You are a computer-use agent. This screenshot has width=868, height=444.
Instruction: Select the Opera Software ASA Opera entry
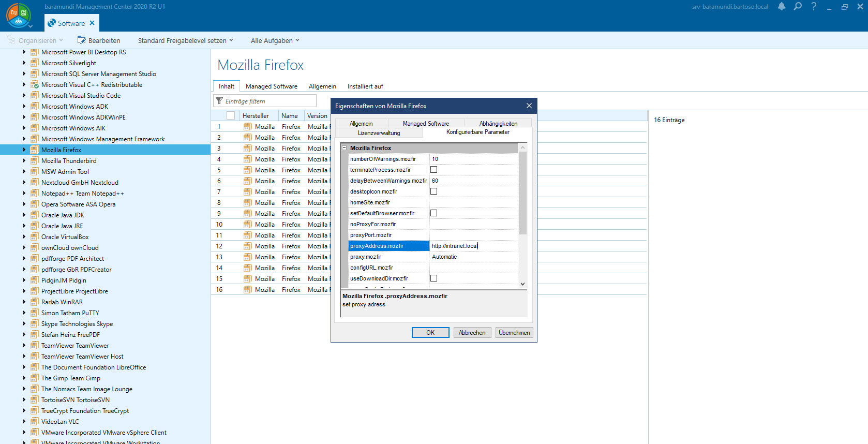point(79,204)
